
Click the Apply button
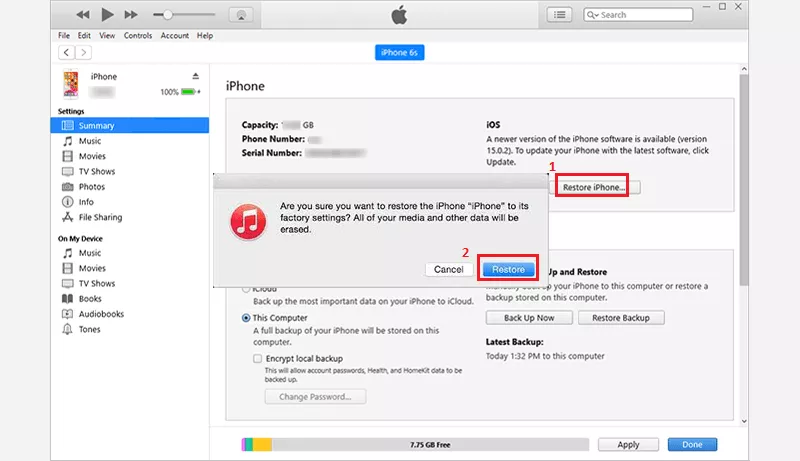point(628,445)
